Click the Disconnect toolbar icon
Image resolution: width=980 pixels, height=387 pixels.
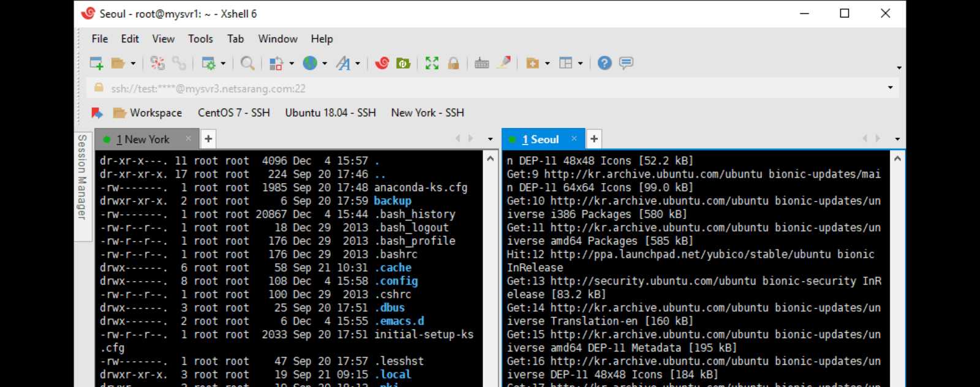point(157,63)
